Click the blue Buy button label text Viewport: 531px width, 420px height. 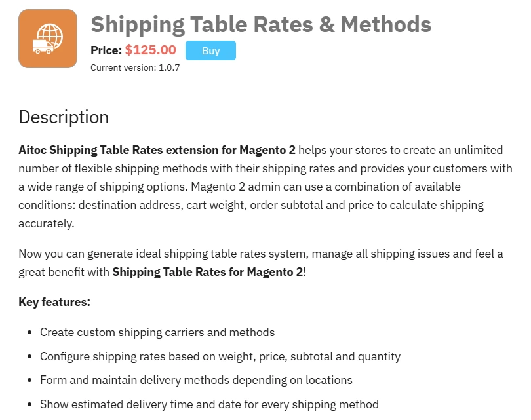pos(210,50)
